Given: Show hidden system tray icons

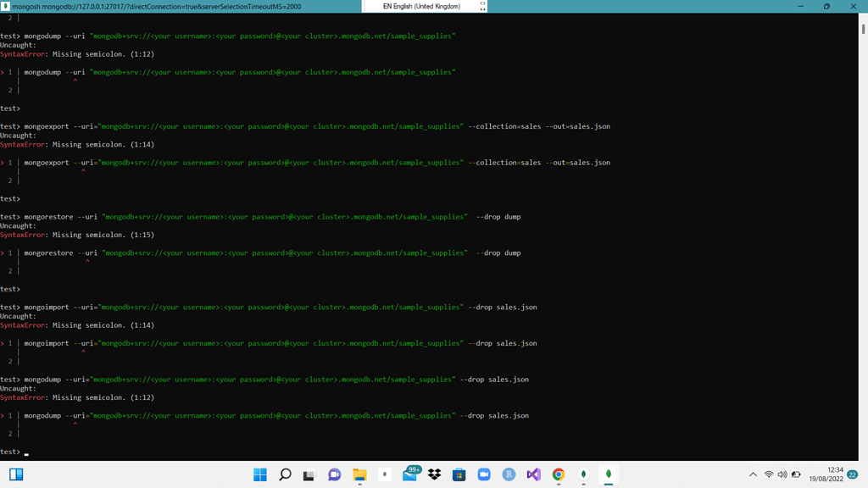Looking at the screenshot, I should click(x=753, y=474).
